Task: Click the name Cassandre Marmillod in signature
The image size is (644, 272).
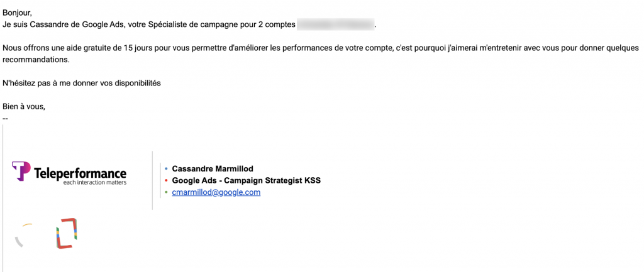Action: coord(213,169)
